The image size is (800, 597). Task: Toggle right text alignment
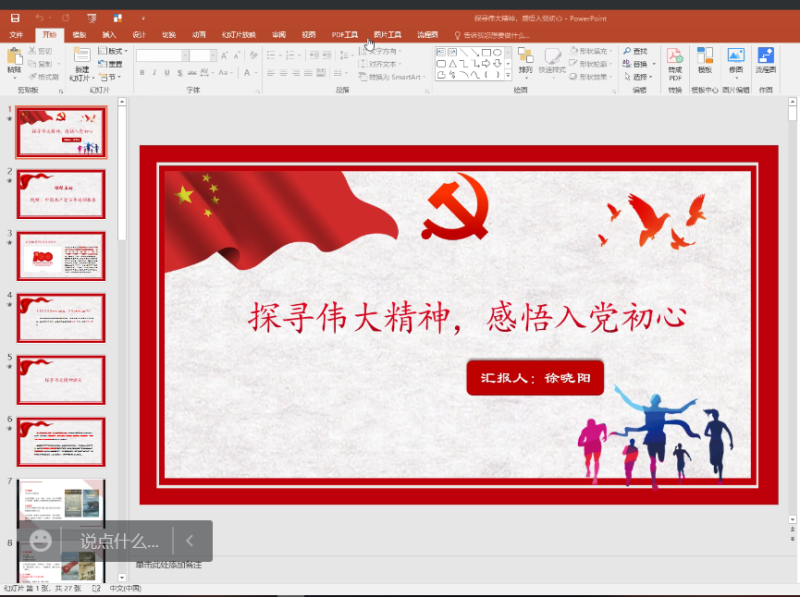296,73
